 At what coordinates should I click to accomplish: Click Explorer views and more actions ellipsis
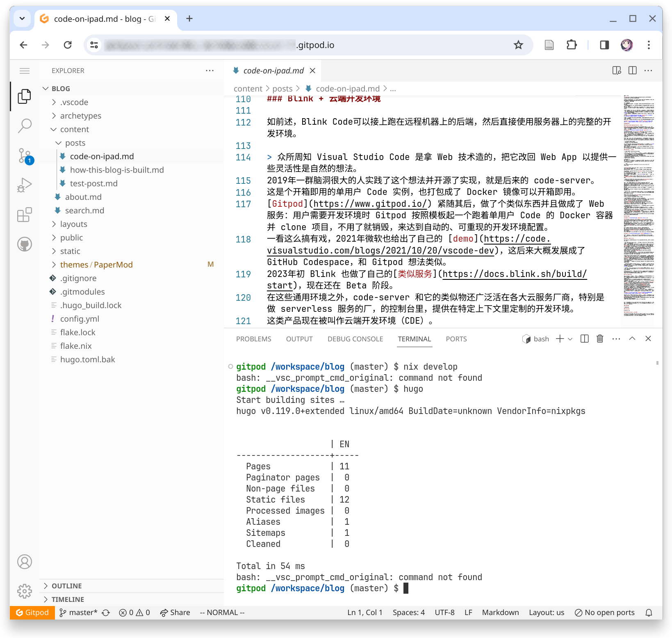click(210, 71)
